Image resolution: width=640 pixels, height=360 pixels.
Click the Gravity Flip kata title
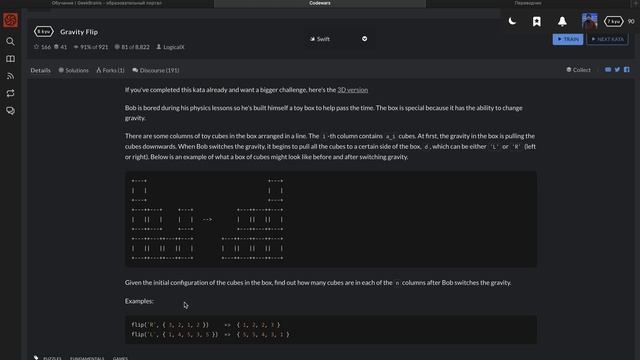pos(79,31)
